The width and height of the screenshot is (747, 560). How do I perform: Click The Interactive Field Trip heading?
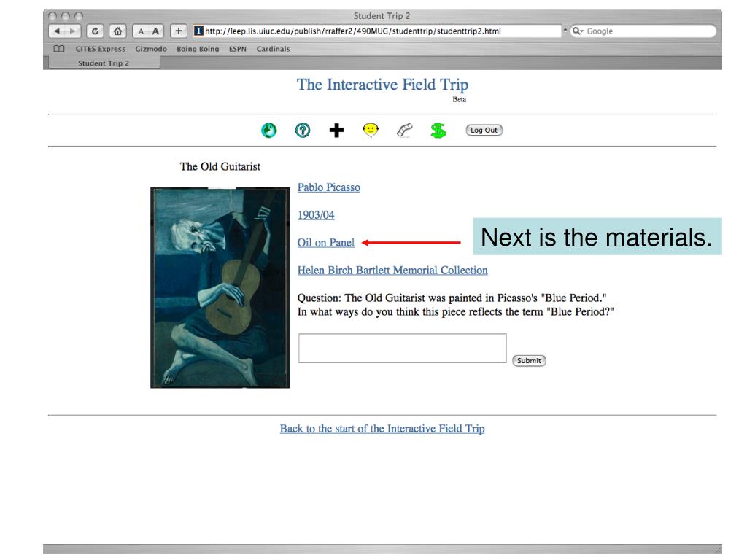point(382,85)
